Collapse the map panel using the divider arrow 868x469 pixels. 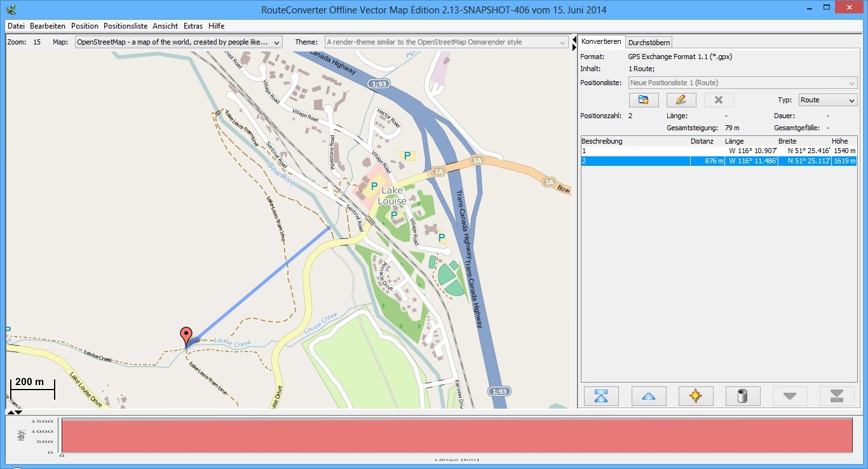[x=574, y=39]
